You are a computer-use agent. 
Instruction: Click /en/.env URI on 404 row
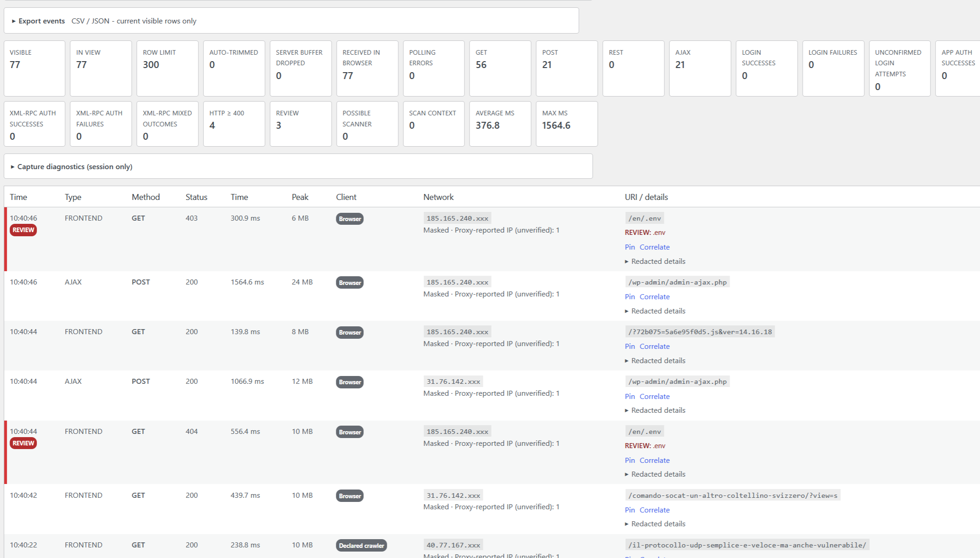point(645,432)
